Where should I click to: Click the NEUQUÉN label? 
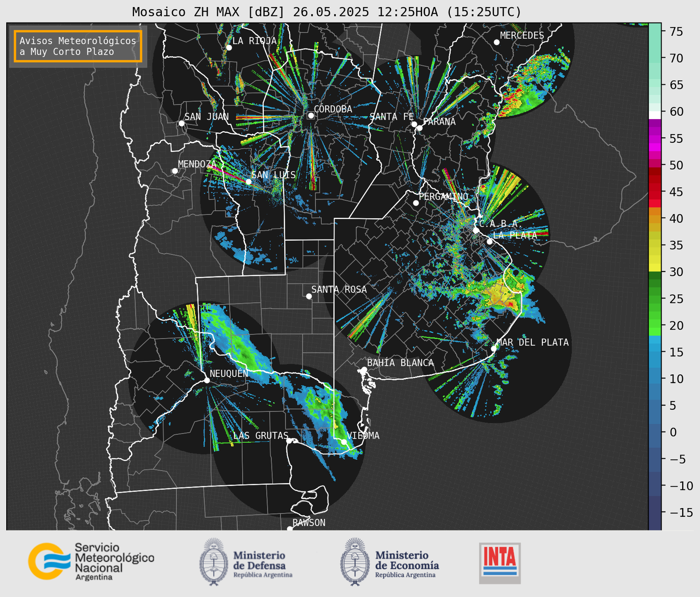tap(229, 373)
